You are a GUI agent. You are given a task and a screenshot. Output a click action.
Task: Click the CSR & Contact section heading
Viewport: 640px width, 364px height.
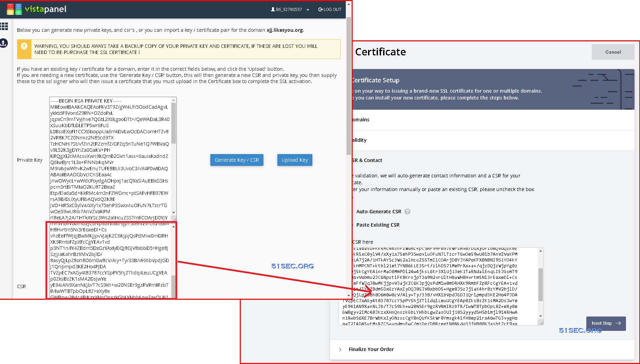pyautogui.click(x=367, y=160)
